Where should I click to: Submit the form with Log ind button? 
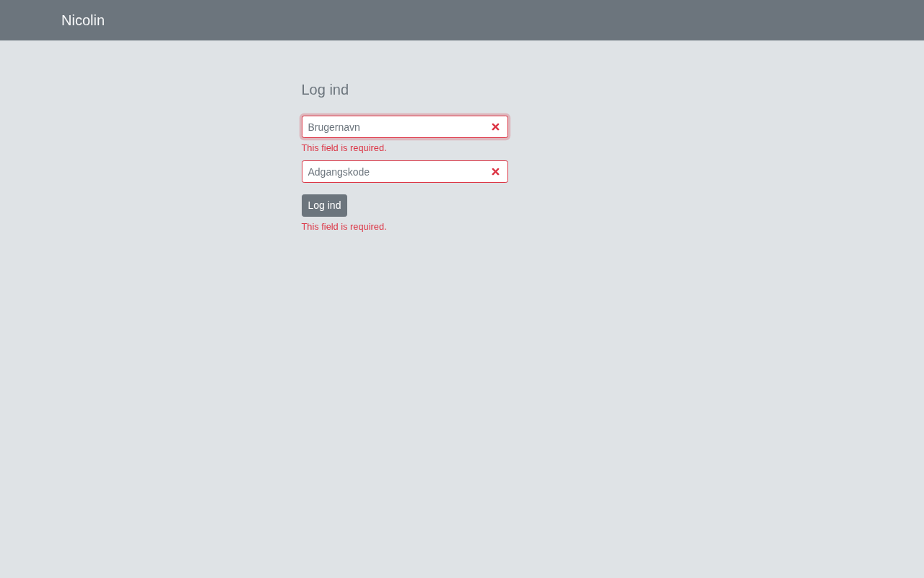[x=324, y=205]
